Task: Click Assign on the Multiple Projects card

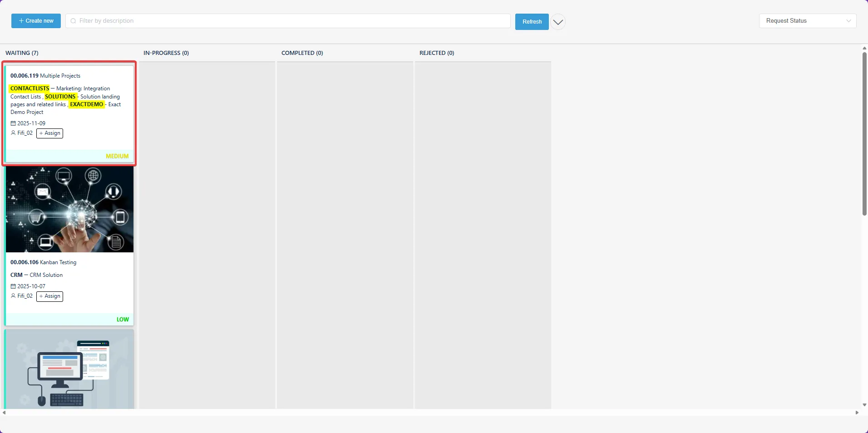Action: coord(49,133)
